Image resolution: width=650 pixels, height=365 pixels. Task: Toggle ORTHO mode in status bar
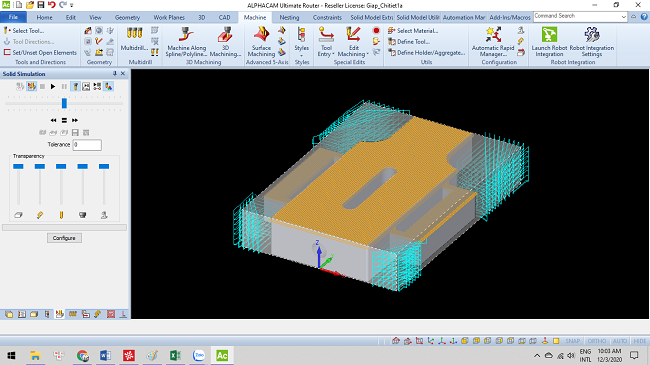click(x=597, y=341)
